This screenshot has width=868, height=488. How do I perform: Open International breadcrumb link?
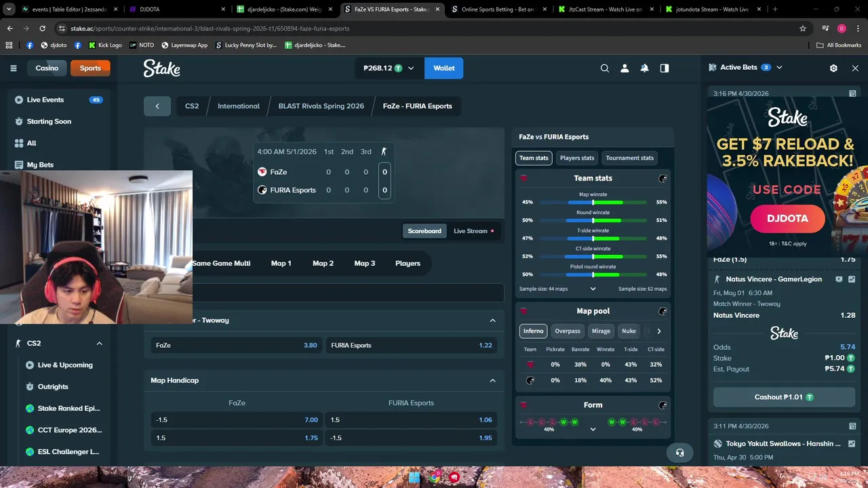(x=239, y=106)
